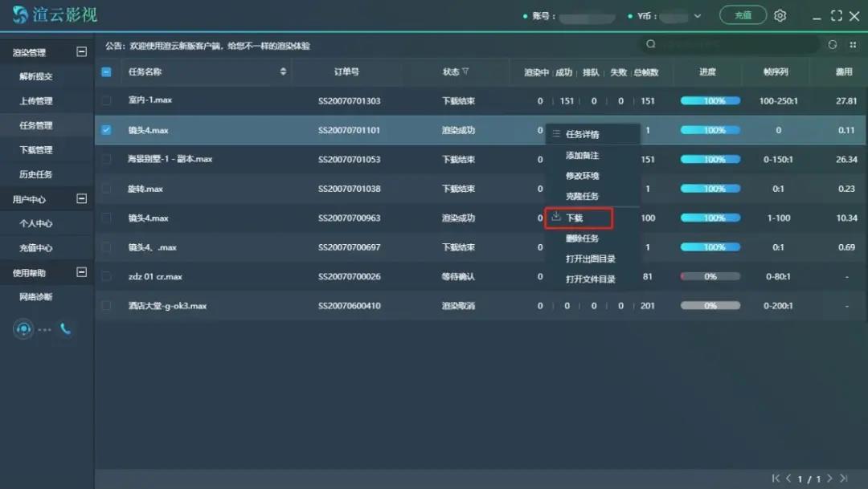Click the customer service headset icon

(23, 329)
